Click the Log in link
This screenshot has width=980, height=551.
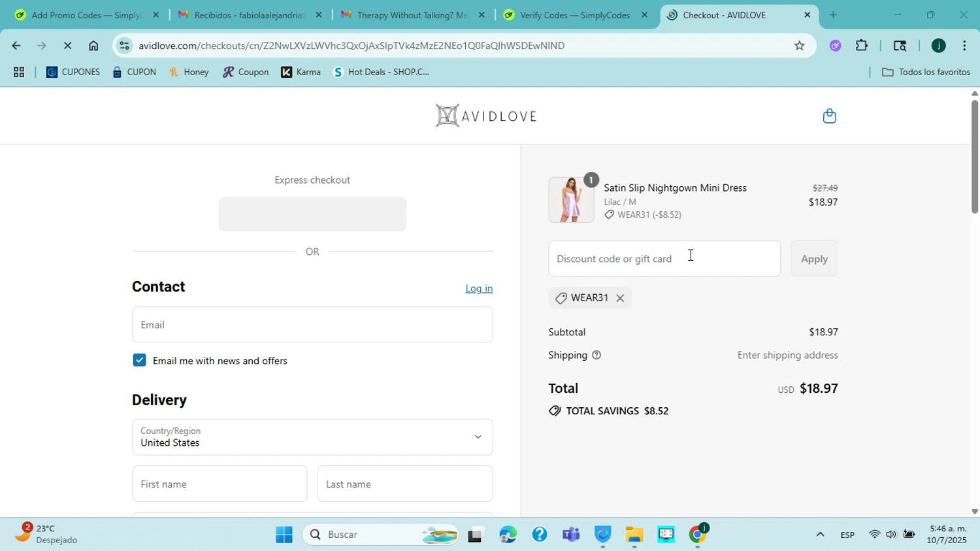pos(479,288)
